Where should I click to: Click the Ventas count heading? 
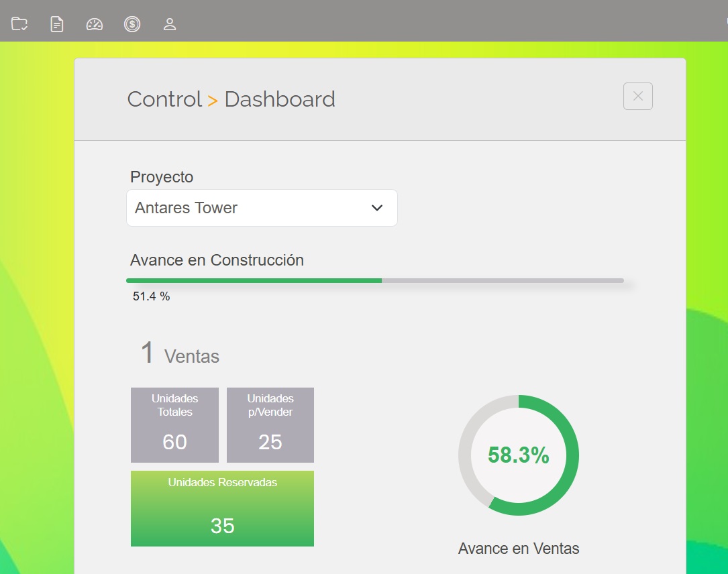coord(180,354)
